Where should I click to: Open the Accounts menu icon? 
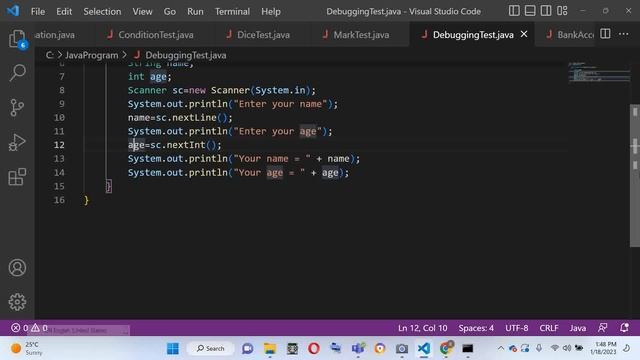17,268
